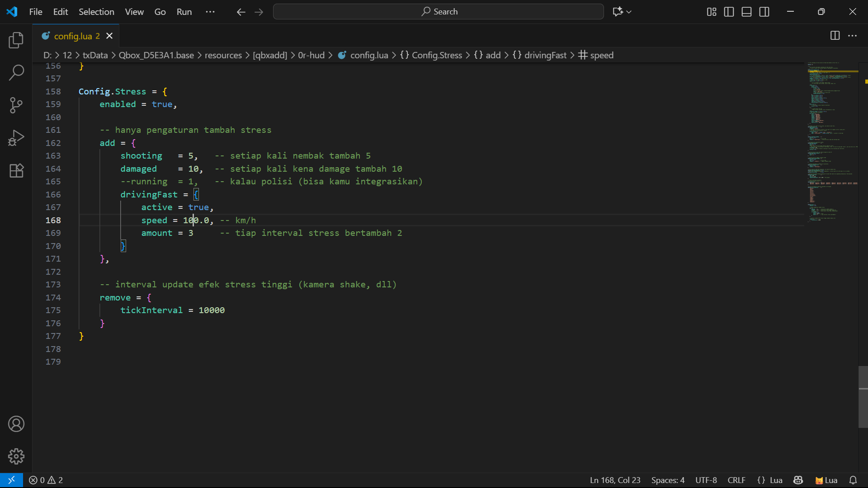Open the Explorer view in activity bar
Image resolution: width=868 pixels, height=488 pixels.
click(x=16, y=40)
